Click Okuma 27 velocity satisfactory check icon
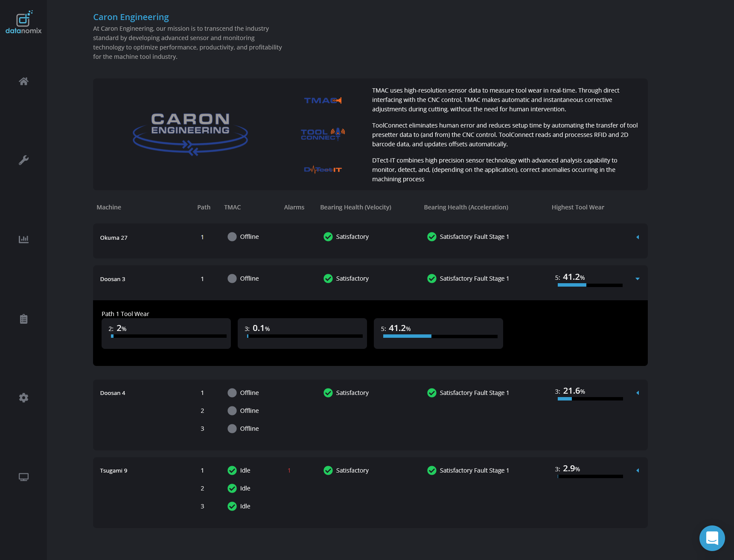 pos(328,237)
